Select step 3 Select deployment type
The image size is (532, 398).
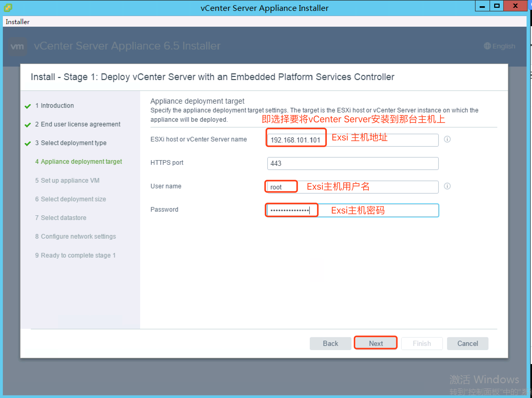pyautogui.click(x=71, y=143)
